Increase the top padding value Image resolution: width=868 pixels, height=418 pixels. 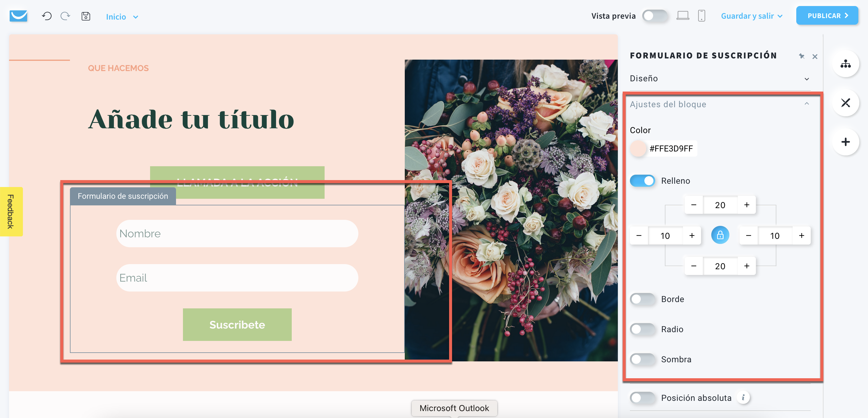pos(746,205)
